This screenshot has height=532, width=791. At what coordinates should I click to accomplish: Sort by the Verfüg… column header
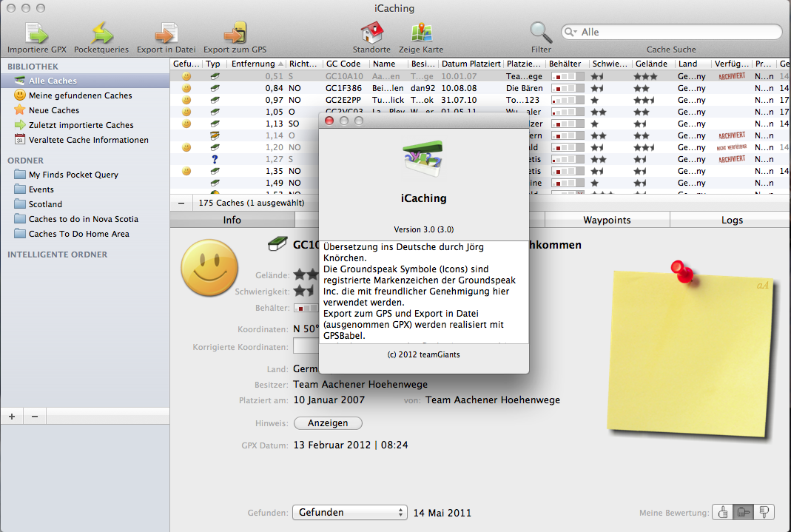(732, 64)
